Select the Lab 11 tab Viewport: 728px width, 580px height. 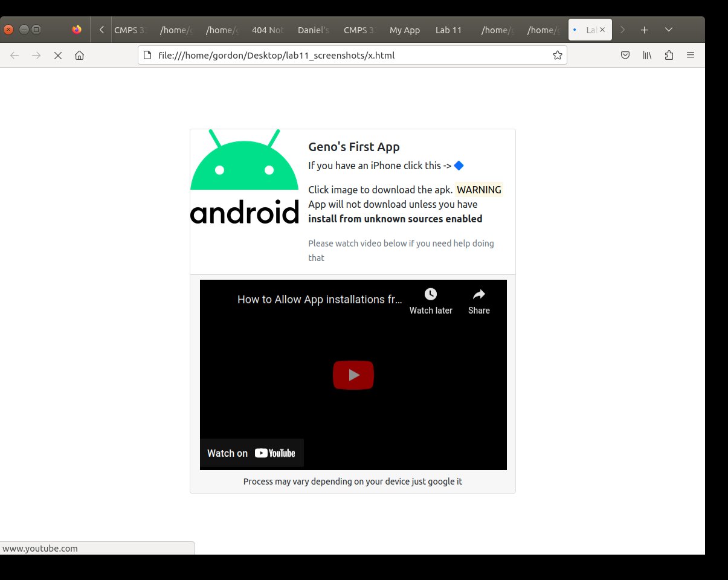point(448,30)
